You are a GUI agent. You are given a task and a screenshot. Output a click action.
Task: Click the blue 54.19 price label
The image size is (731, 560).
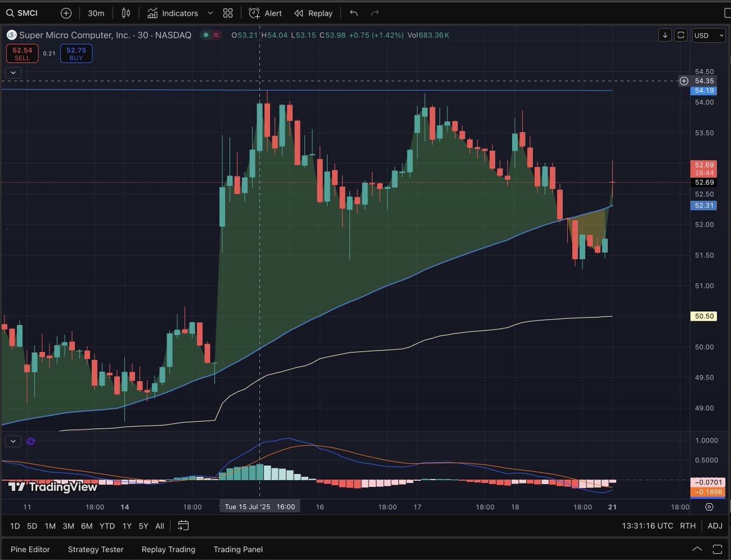(704, 91)
